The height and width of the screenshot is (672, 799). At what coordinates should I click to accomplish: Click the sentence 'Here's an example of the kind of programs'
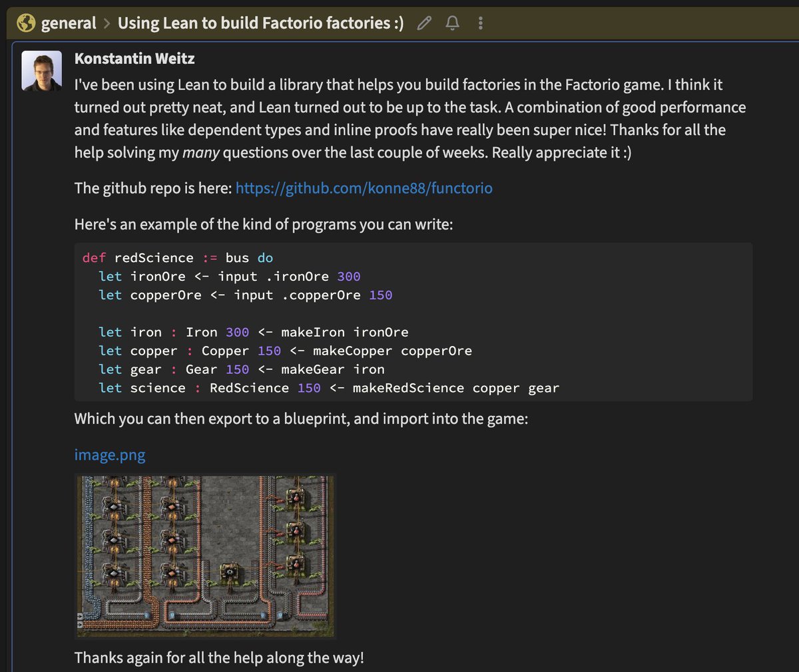pyautogui.click(x=264, y=224)
